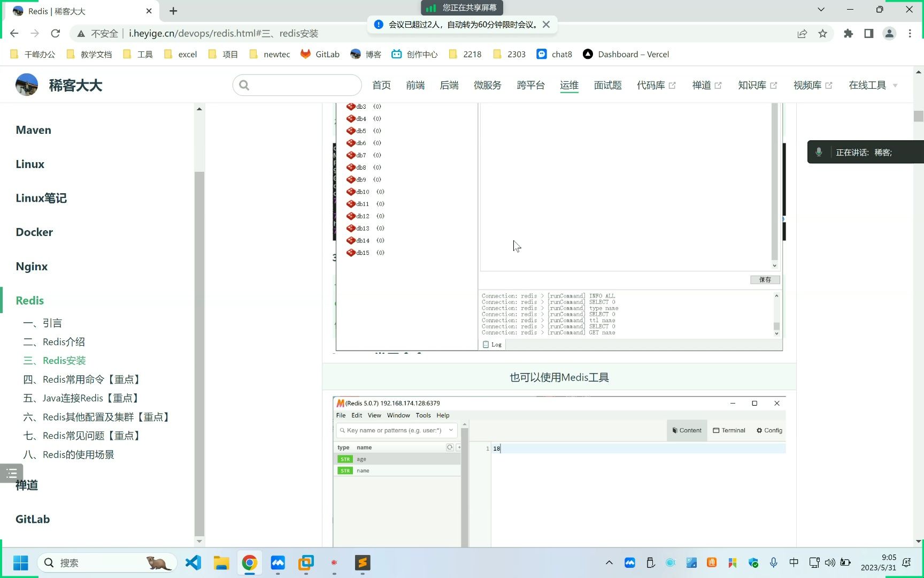Viewport: 924px width, 578px height.
Task: Open a new browser tab
Action: click(x=173, y=11)
